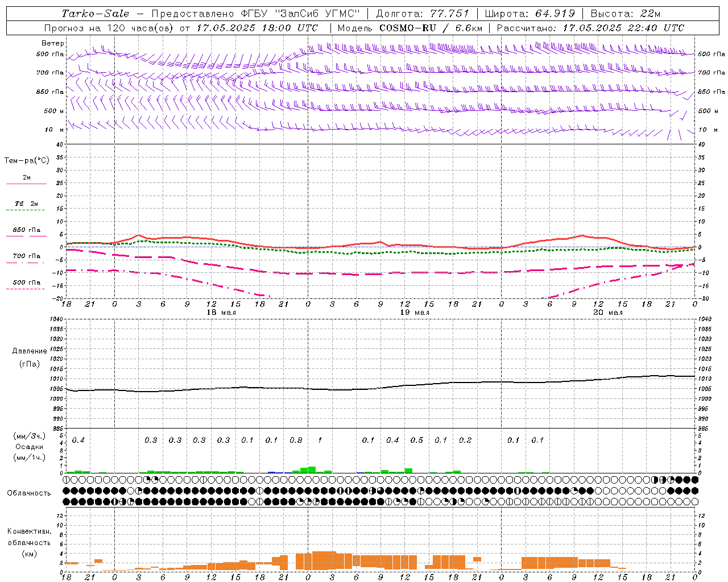
Task: Click the dash-dot pink line sample under temperature legend '700 гПа'
Action: 25,263
